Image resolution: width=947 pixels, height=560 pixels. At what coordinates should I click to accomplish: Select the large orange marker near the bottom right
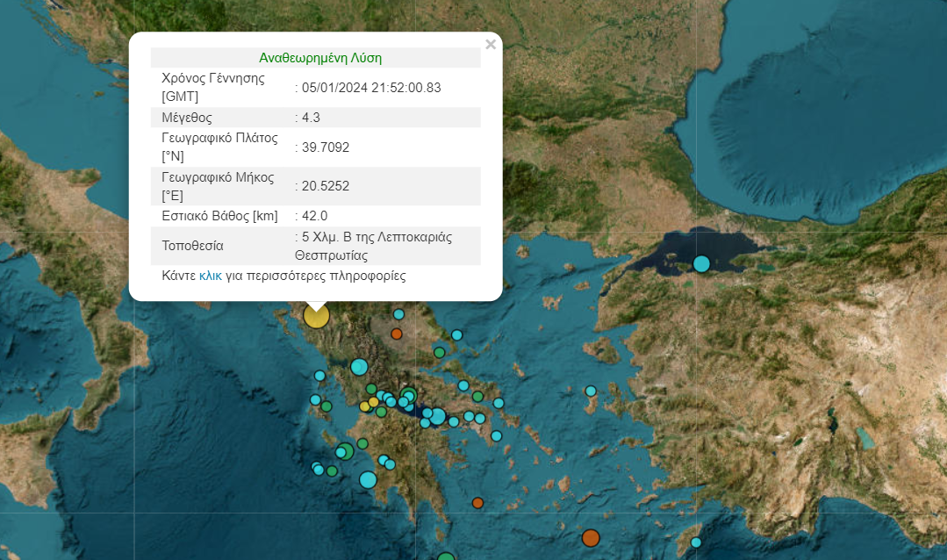(591, 537)
